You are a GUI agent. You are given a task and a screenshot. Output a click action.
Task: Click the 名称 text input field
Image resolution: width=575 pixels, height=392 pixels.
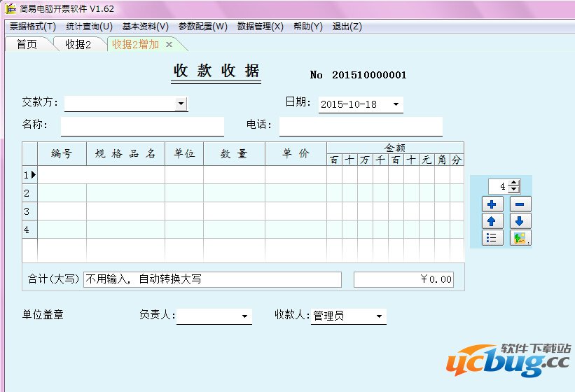(142, 127)
